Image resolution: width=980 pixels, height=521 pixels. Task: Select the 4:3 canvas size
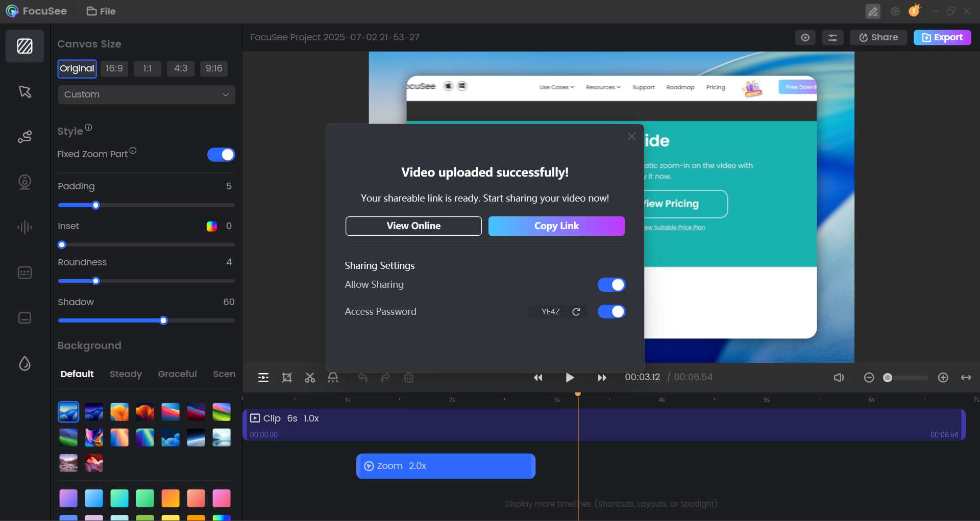pos(181,68)
